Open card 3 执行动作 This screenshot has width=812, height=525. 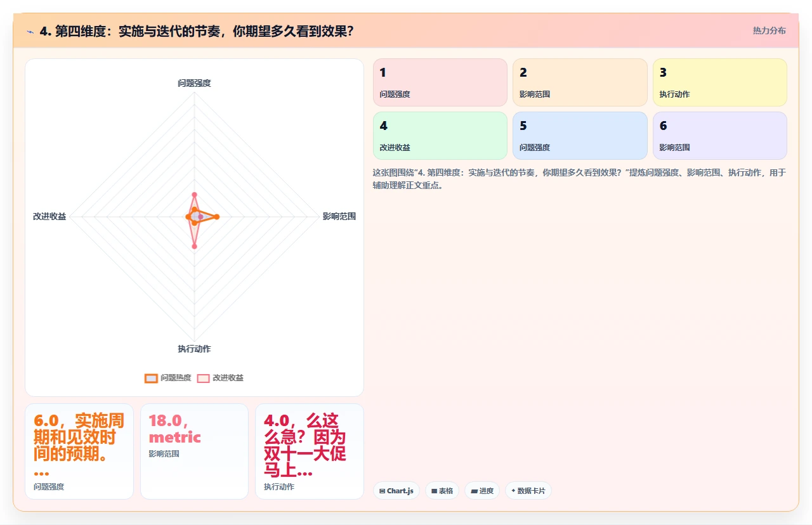click(x=720, y=82)
